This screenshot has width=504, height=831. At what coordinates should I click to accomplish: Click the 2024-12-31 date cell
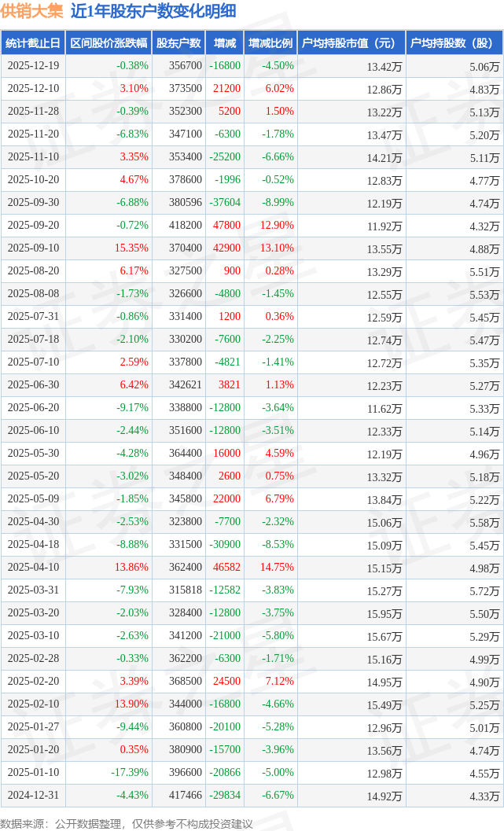(32, 796)
